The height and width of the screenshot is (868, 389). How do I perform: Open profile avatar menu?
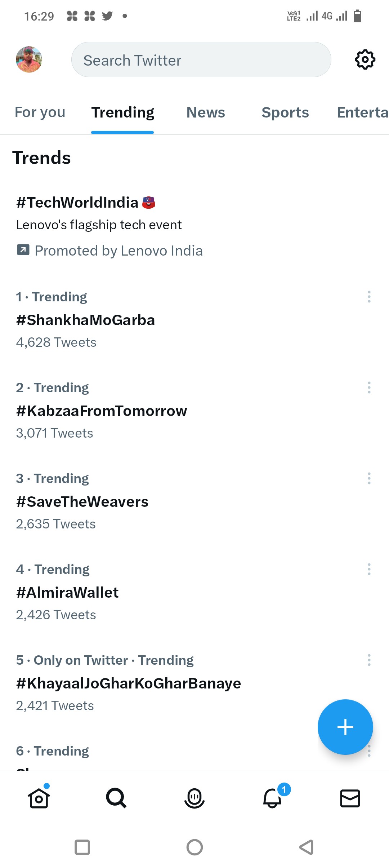tap(29, 59)
